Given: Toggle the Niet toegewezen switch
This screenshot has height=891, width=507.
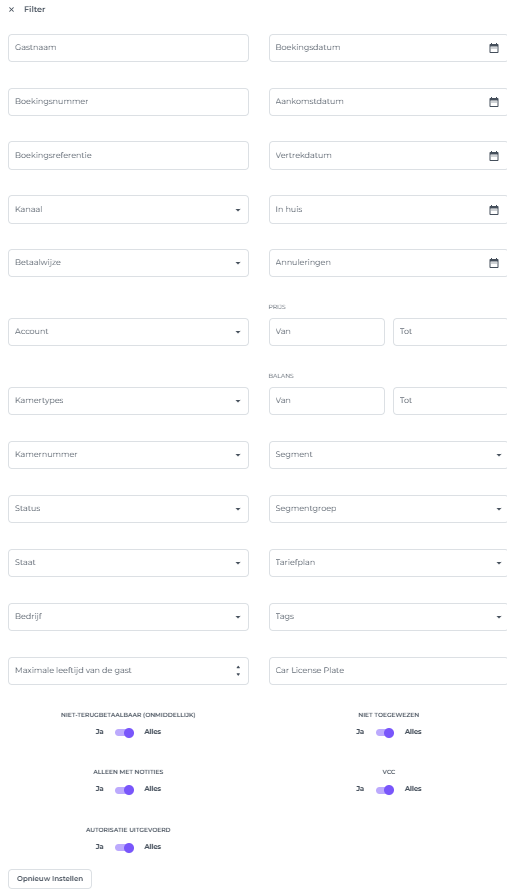Looking at the screenshot, I should [385, 732].
